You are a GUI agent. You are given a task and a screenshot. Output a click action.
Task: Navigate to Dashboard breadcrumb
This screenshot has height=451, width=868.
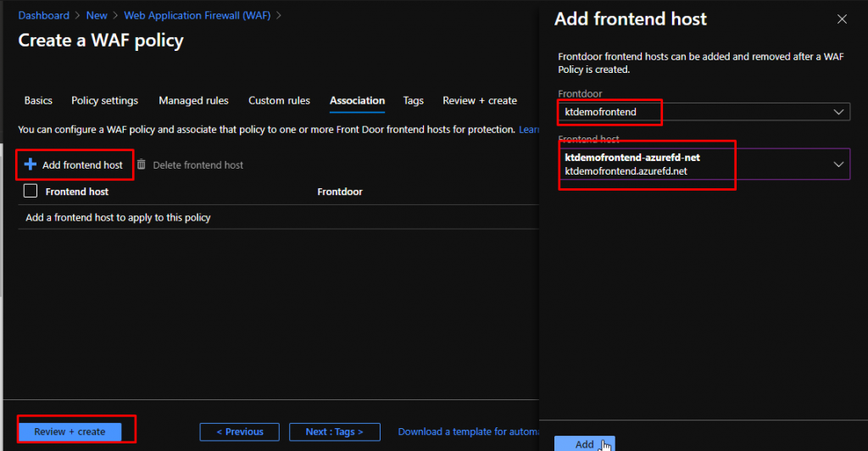[x=44, y=15]
